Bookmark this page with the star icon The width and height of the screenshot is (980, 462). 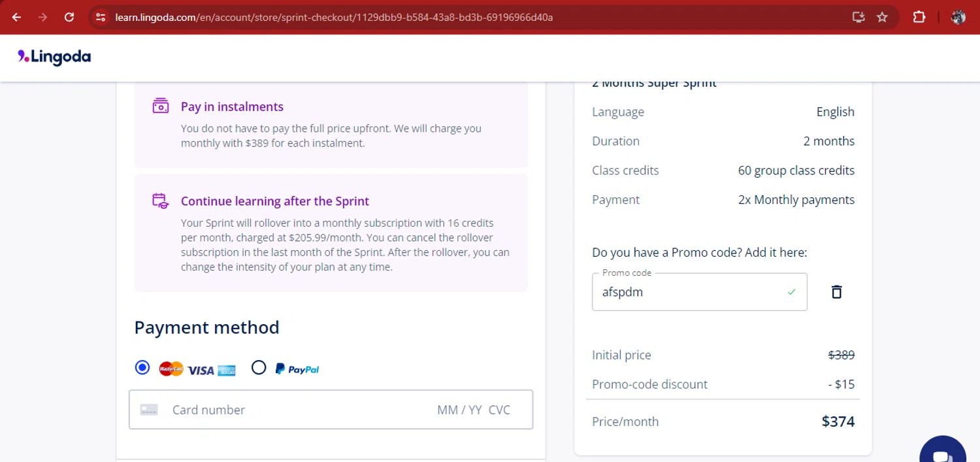click(882, 17)
